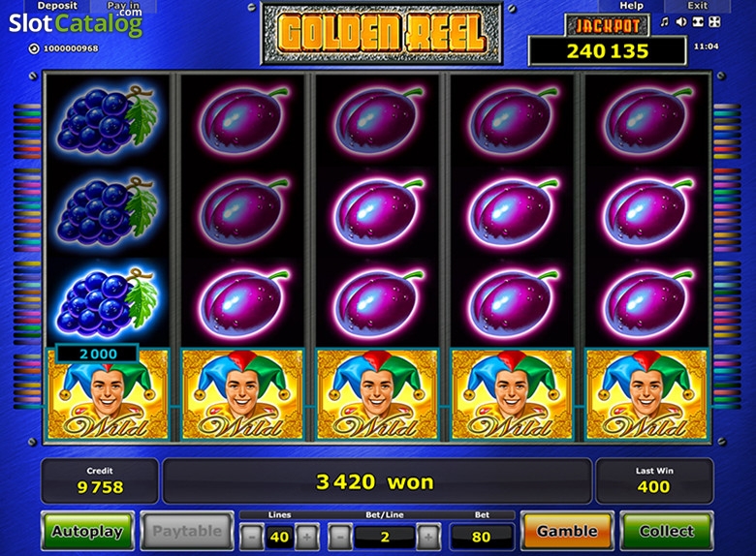756x556 pixels.
Task: Toggle the background music note icon
Action: (664, 22)
